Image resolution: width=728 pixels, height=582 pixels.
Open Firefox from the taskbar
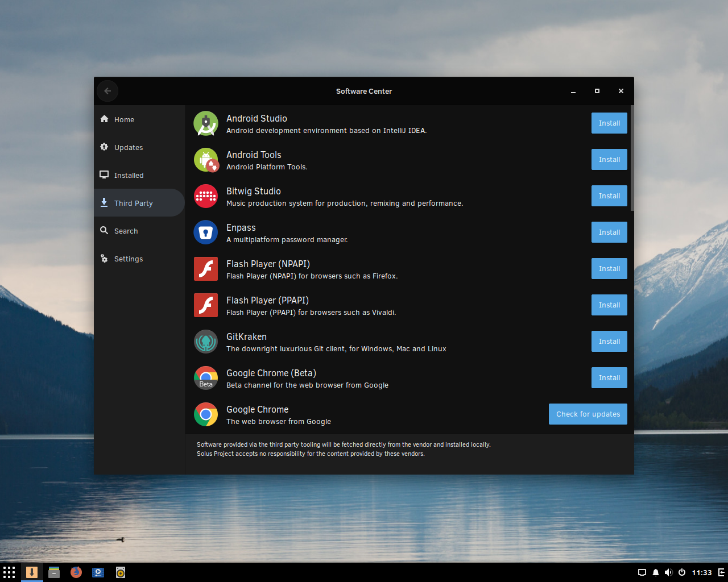click(x=76, y=572)
